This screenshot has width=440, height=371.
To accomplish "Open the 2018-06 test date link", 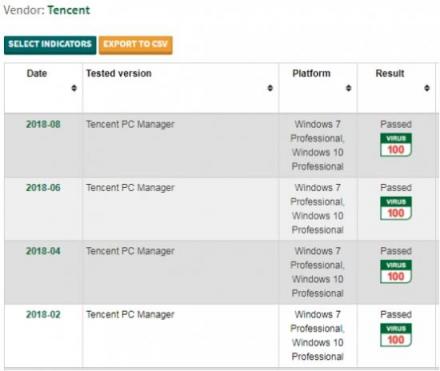I will (43, 188).
